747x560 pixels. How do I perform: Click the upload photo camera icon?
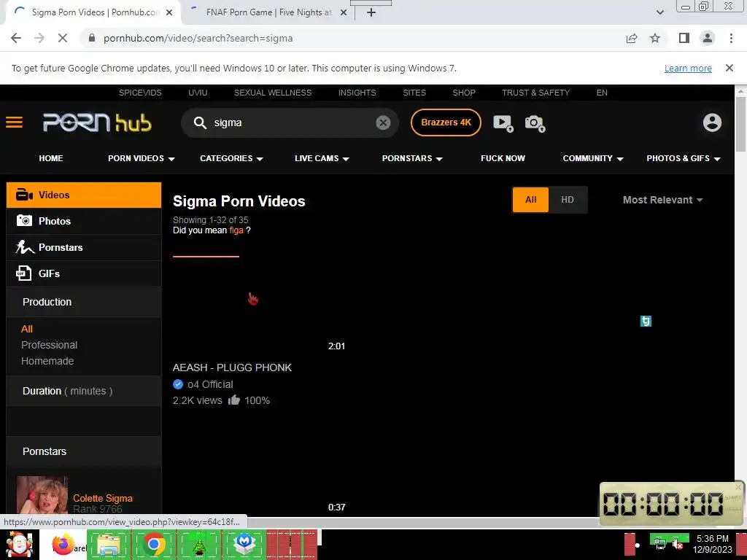pyautogui.click(x=535, y=123)
